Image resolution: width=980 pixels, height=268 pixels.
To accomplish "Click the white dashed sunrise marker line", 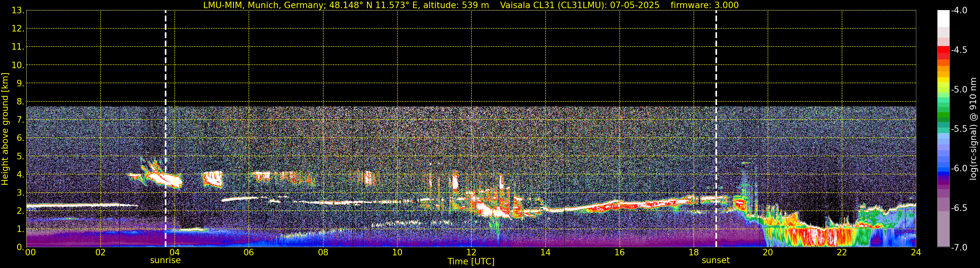I will click(x=165, y=129).
